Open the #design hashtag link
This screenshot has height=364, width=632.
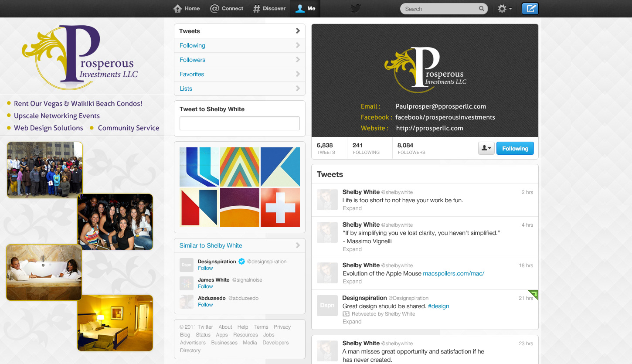pyautogui.click(x=438, y=306)
